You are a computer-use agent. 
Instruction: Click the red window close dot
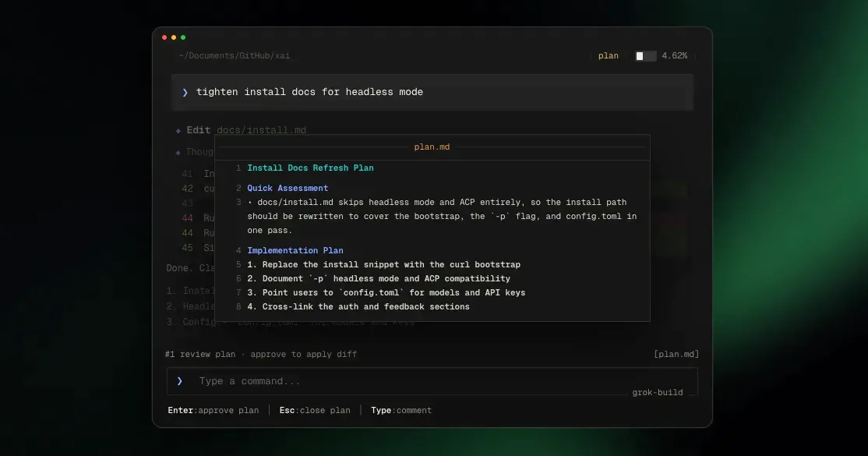(164, 37)
